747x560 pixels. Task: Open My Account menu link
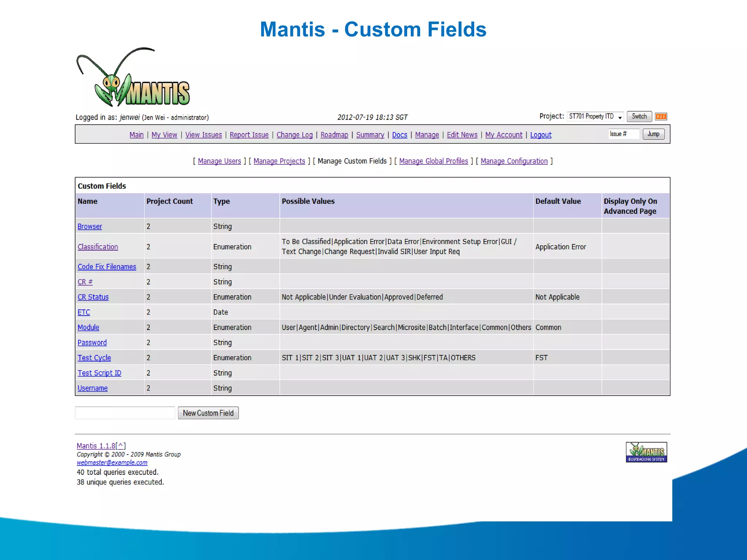504,135
